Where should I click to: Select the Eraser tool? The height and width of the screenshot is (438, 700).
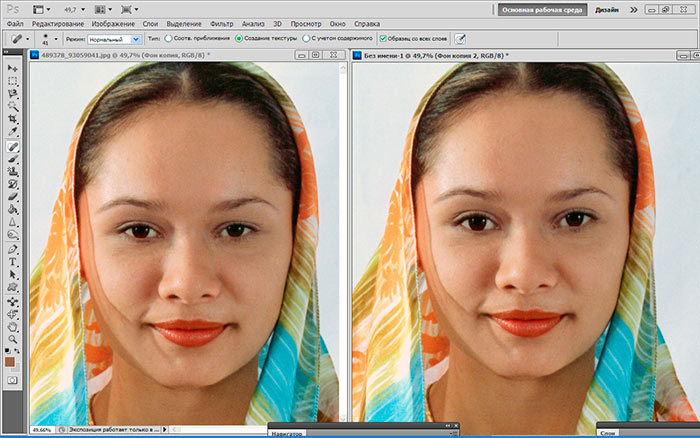tap(12, 197)
